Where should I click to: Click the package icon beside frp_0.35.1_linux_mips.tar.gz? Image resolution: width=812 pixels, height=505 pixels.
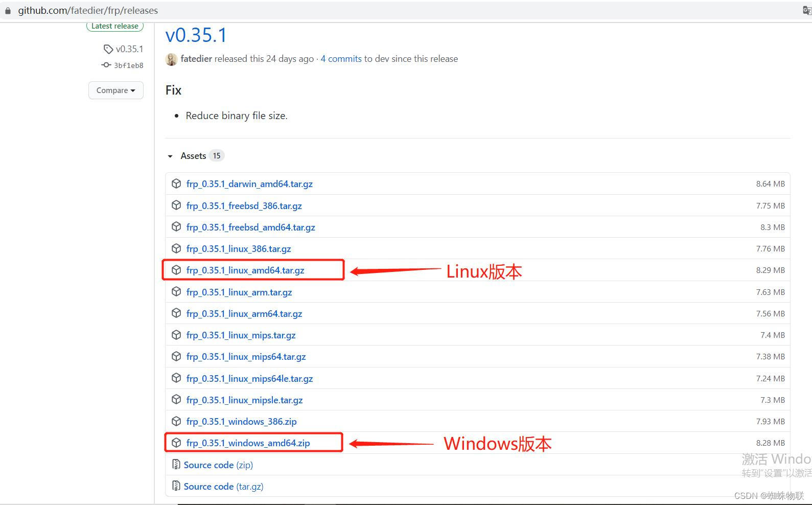click(176, 335)
